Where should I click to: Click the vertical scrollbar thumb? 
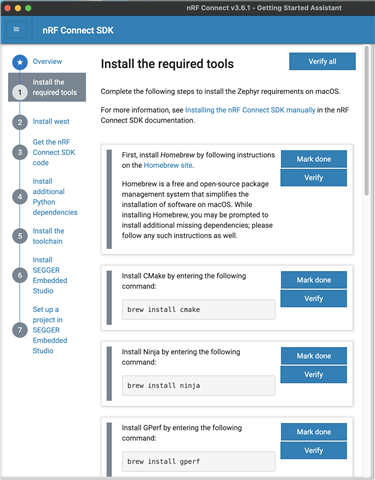[366, 121]
